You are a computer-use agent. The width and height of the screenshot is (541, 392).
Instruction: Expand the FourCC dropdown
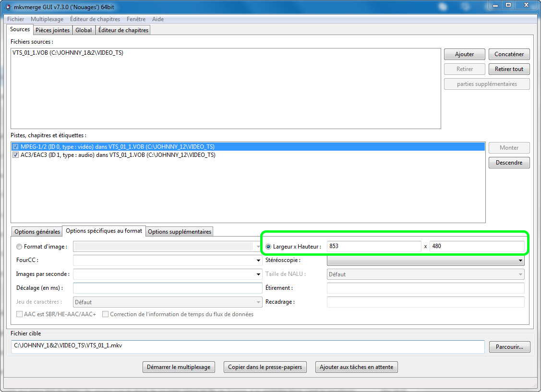[258, 261]
